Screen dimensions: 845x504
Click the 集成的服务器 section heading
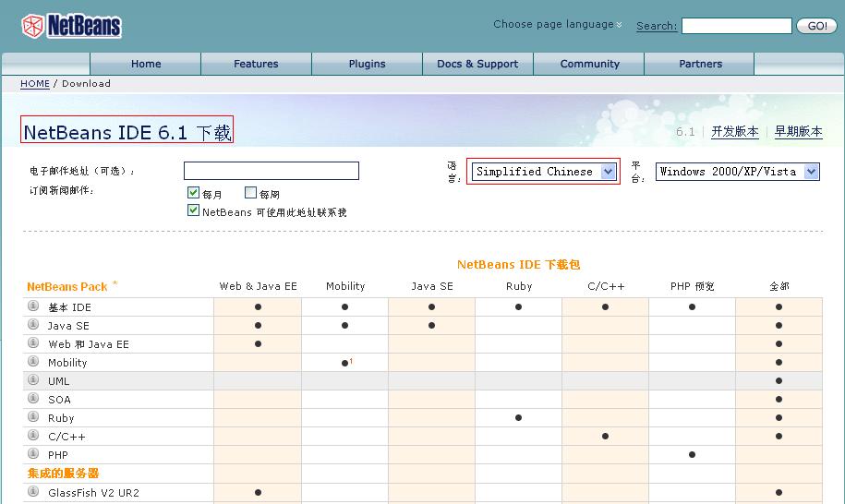tap(63, 474)
